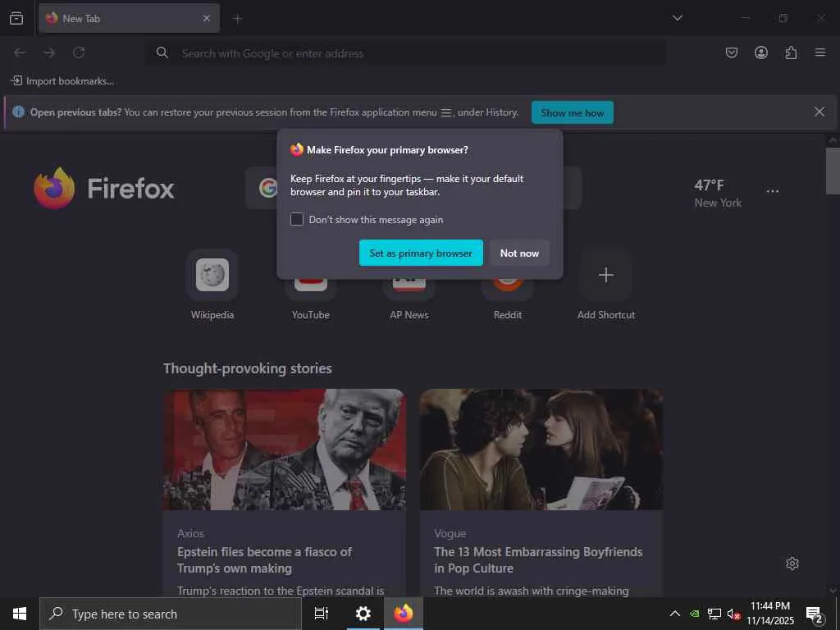The height and width of the screenshot is (630, 840).
Task: Open the YouTube shortcut tile
Action: (311, 290)
